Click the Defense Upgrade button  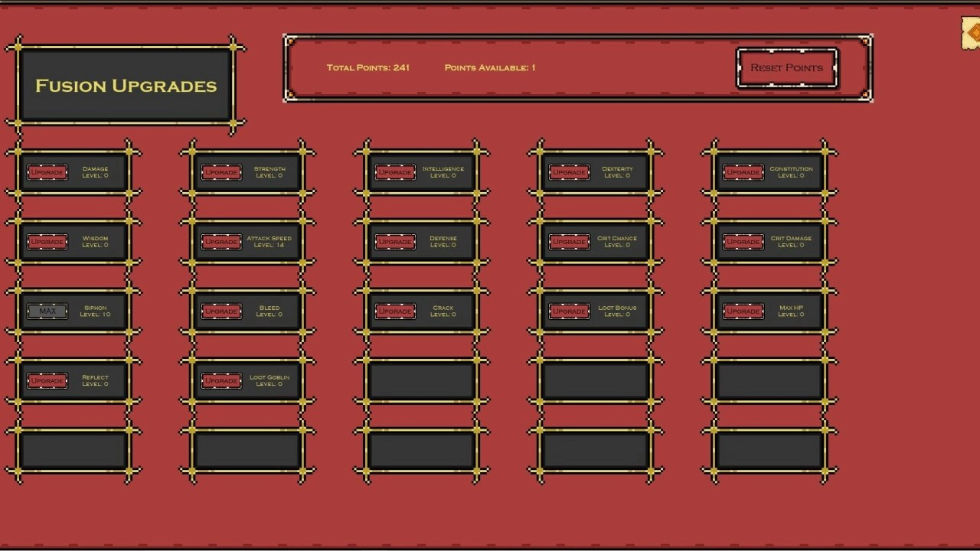pos(395,242)
